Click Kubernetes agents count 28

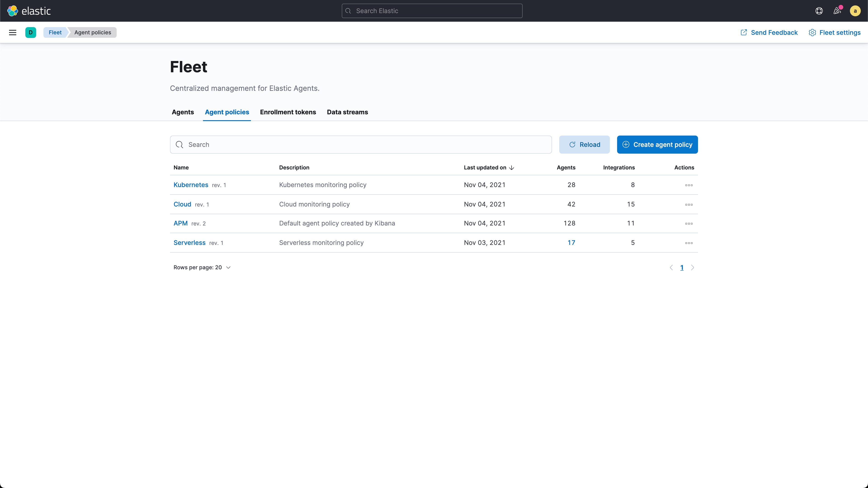tap(571, 185)
